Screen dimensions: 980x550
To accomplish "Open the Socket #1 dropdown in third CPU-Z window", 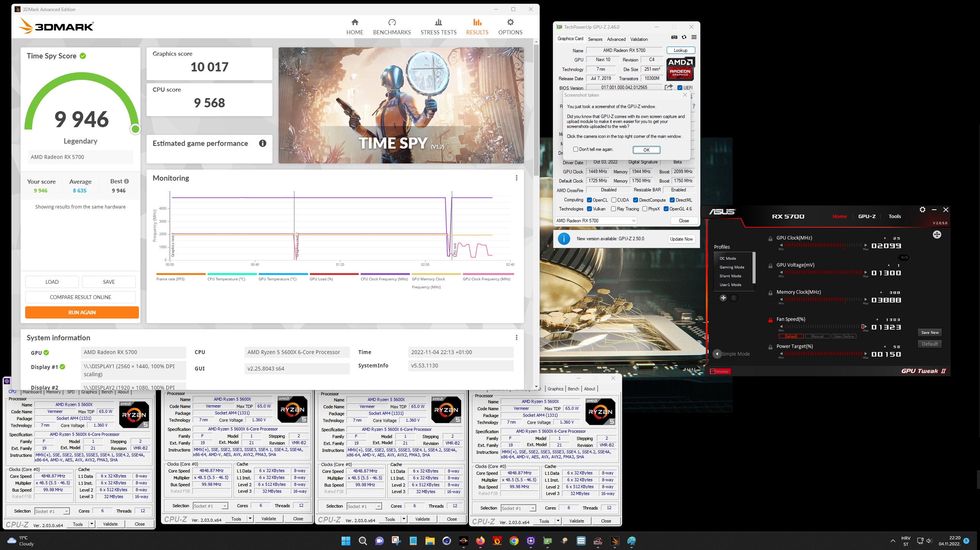I will (x=364, y=506).
